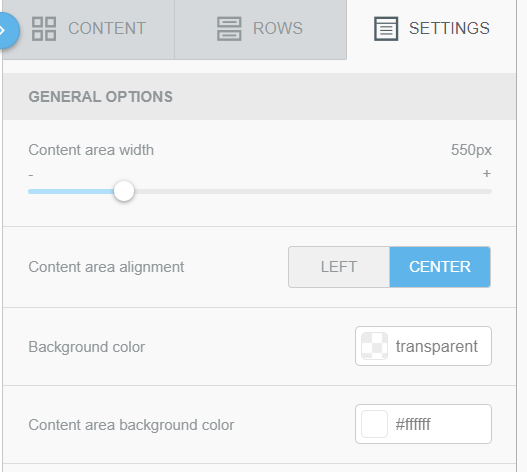Screen dimensions: 527x472
Task: Set content area alignment to LEFT
Action: point(339,267)
